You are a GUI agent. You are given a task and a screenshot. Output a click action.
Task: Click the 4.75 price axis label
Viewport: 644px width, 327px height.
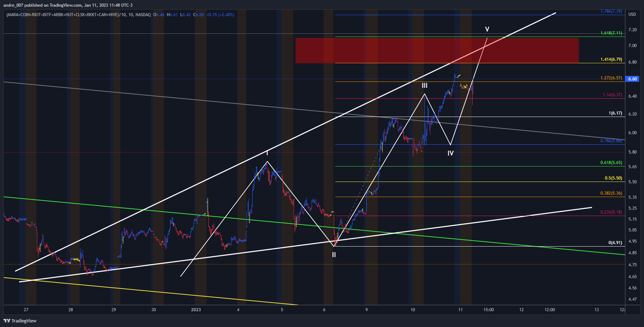click(632, 265)
